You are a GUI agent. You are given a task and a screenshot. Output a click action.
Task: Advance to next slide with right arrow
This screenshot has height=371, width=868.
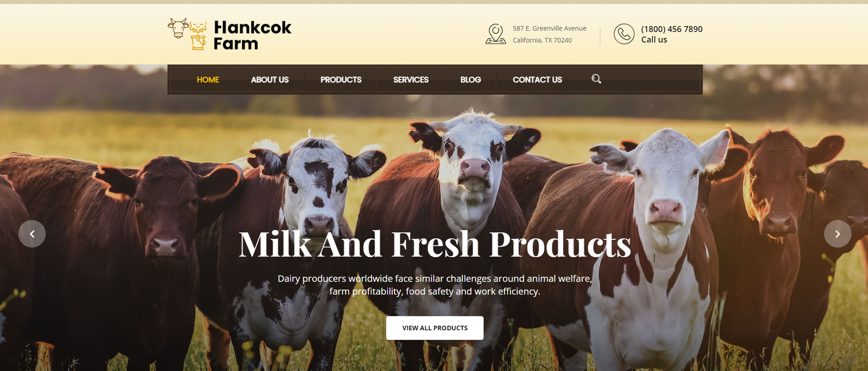[x=838, y=234]
